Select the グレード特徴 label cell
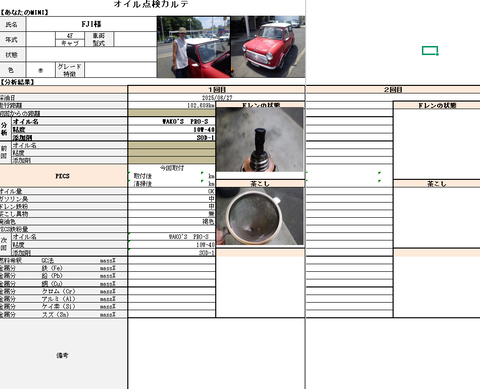 [x=70, y=70]
